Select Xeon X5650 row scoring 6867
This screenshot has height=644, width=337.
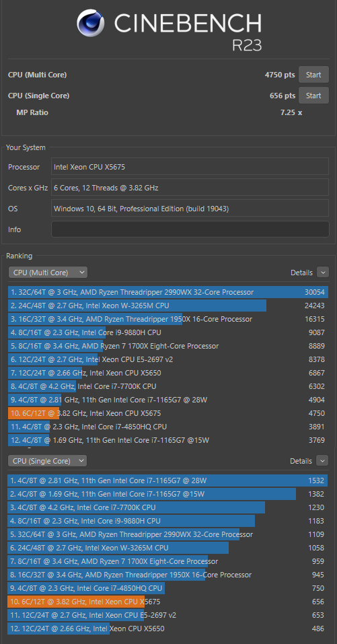click(x=168, y=373)
